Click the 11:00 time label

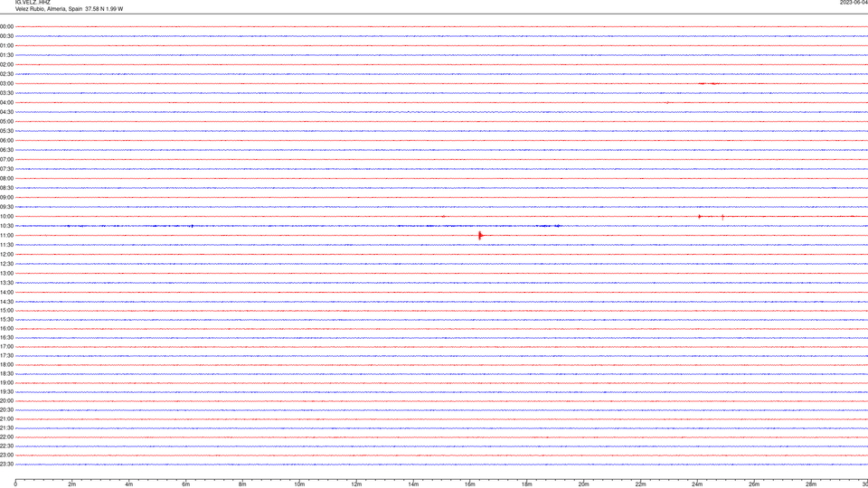click(6, 236)
